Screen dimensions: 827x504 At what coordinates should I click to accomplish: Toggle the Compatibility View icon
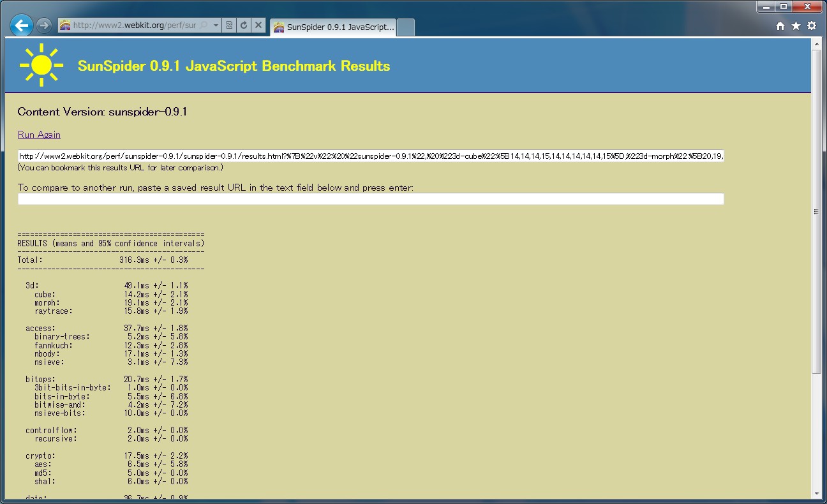coord(229,26)
